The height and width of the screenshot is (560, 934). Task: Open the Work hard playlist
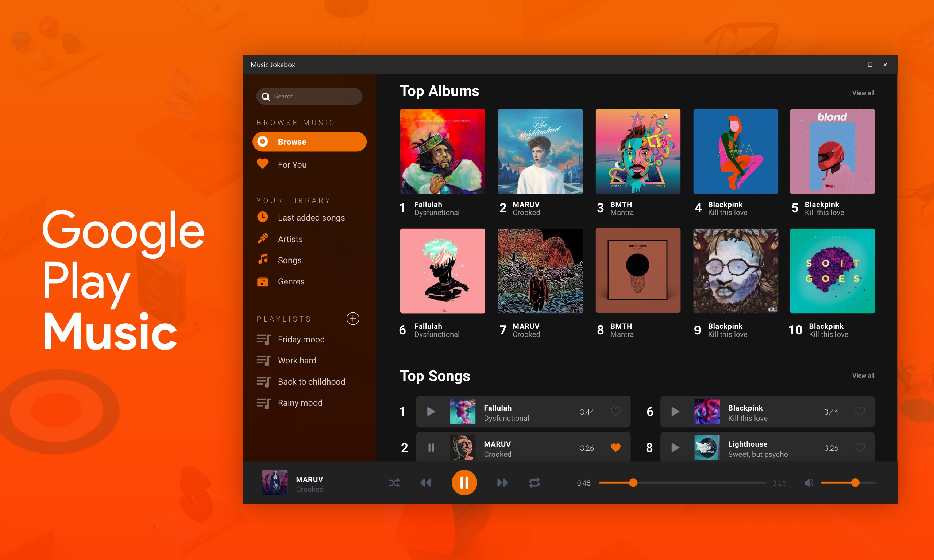click(297, 360)
